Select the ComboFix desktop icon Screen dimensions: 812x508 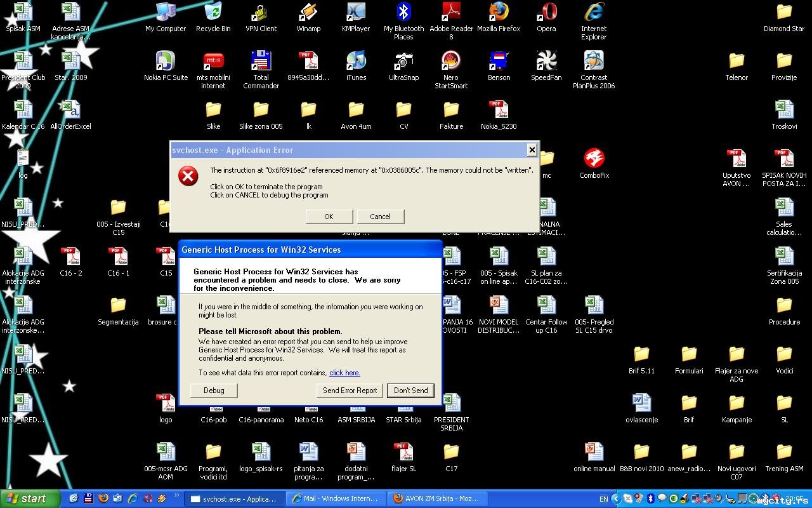tap(594, 164)
